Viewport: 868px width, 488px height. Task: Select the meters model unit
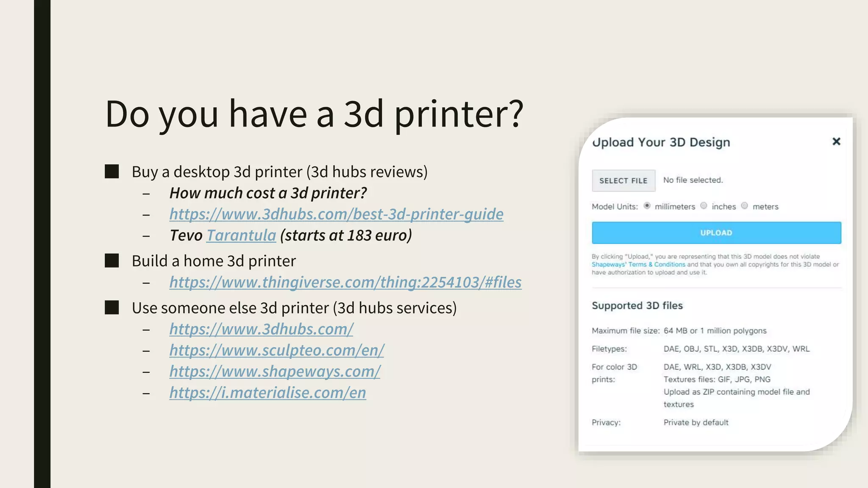[744, 206]
